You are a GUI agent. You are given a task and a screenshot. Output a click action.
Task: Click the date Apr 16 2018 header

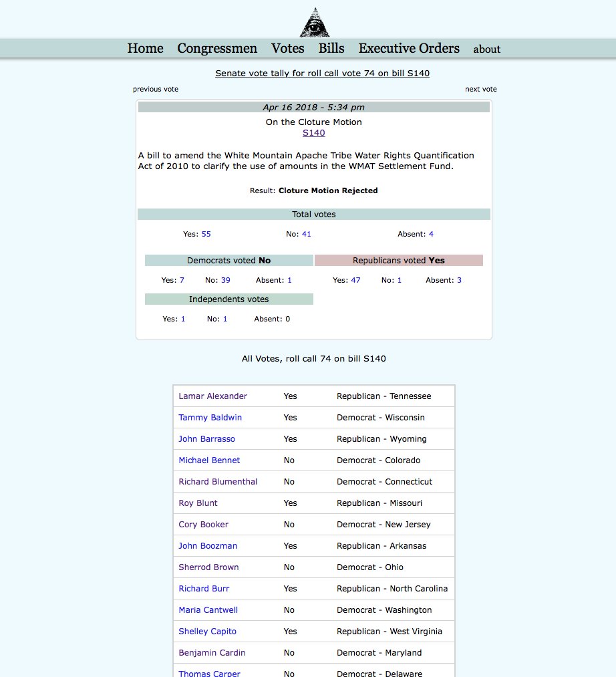point(314,107)
